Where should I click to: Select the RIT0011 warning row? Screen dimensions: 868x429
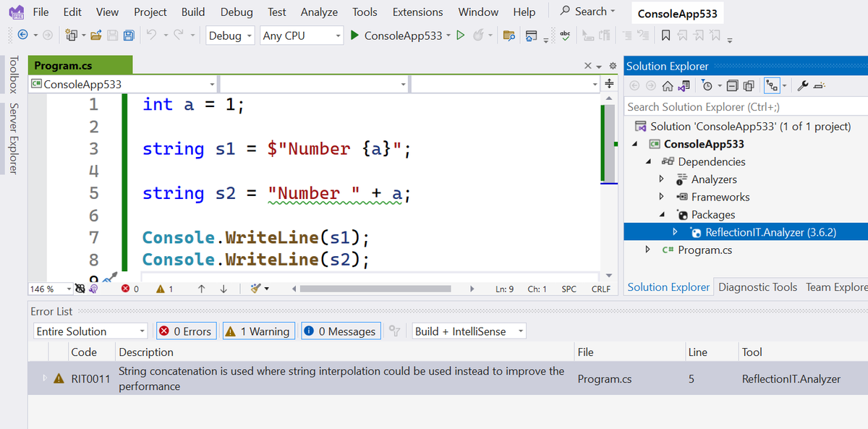pyautogui.click(x=448, y=378)
